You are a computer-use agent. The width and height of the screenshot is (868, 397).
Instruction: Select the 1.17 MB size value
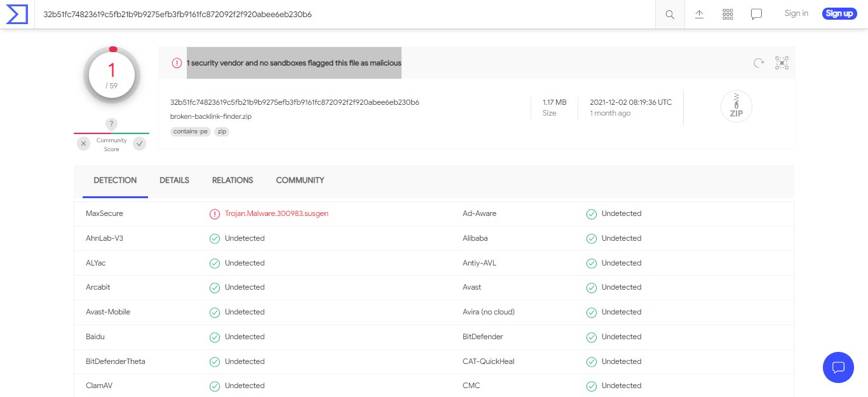(554, 102)
